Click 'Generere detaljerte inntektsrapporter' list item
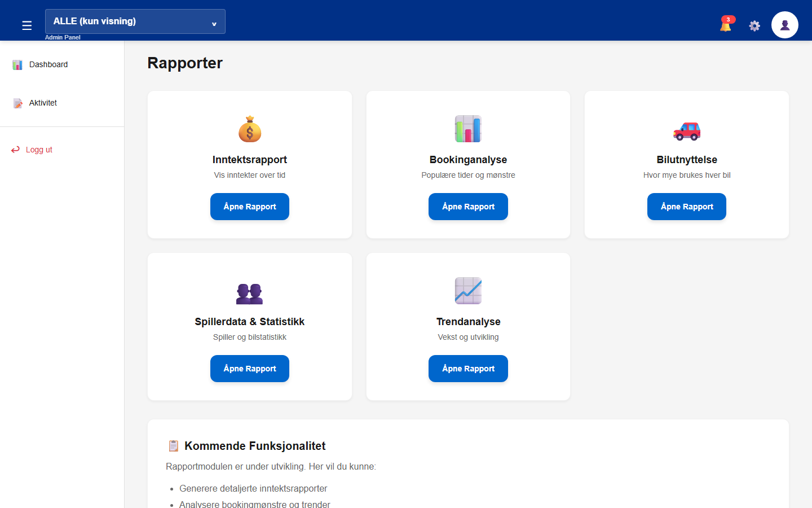The image size is (812, 508). (x=253, y=488)
